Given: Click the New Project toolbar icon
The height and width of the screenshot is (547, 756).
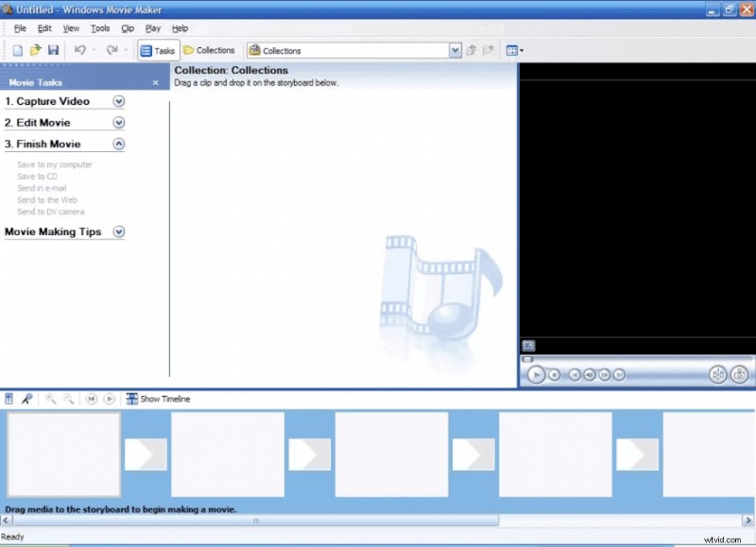Looking at the screenshot, I should (x=18, y=50).
